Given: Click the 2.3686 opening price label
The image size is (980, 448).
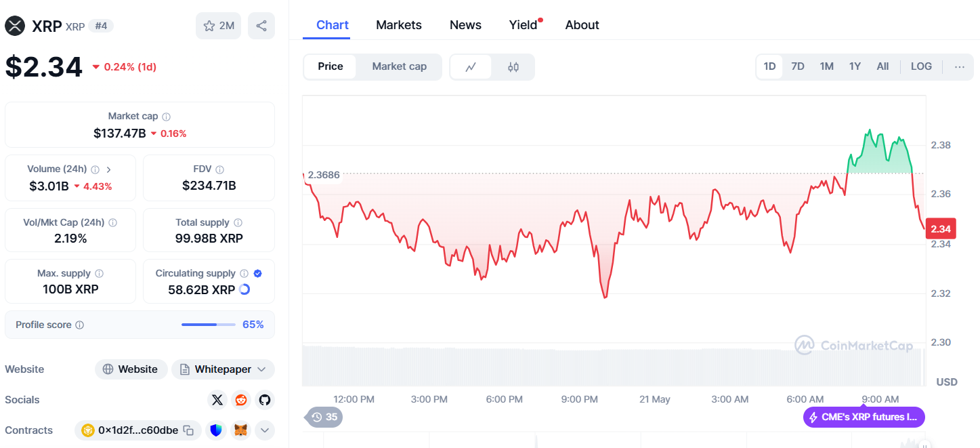Looking at the screenshot, I should click(x=323, y=175).
